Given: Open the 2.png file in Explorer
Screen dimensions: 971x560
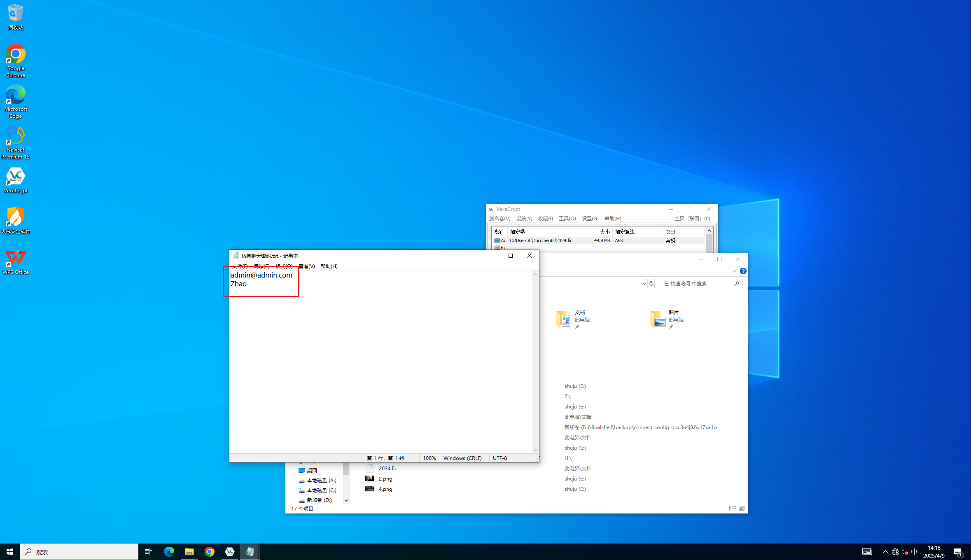Looking at the screenshot, I should point(385,479).
